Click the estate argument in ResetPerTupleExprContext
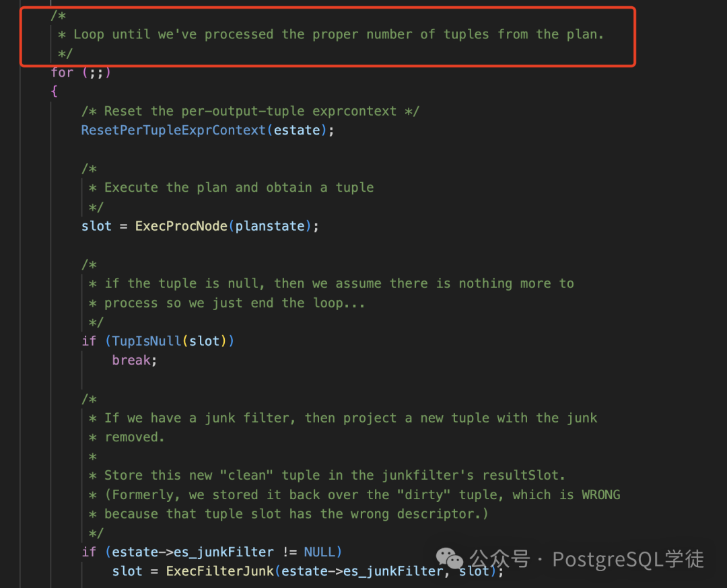This screenshot has width=727, height=588. [x=297, y=131]
